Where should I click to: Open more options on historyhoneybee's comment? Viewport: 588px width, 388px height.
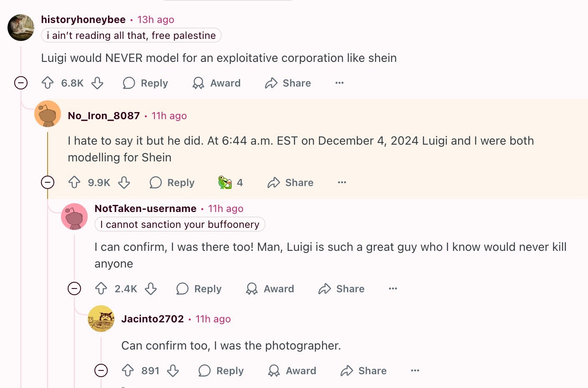pos(340,83)
